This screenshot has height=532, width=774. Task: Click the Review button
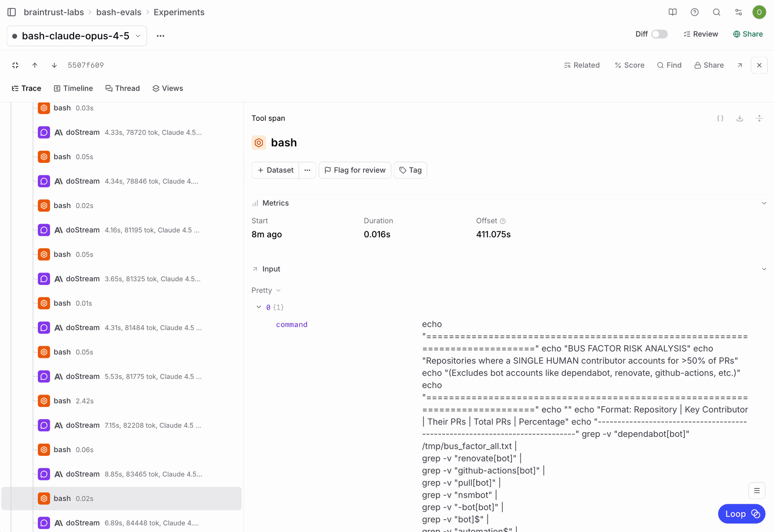click(701, 34)
